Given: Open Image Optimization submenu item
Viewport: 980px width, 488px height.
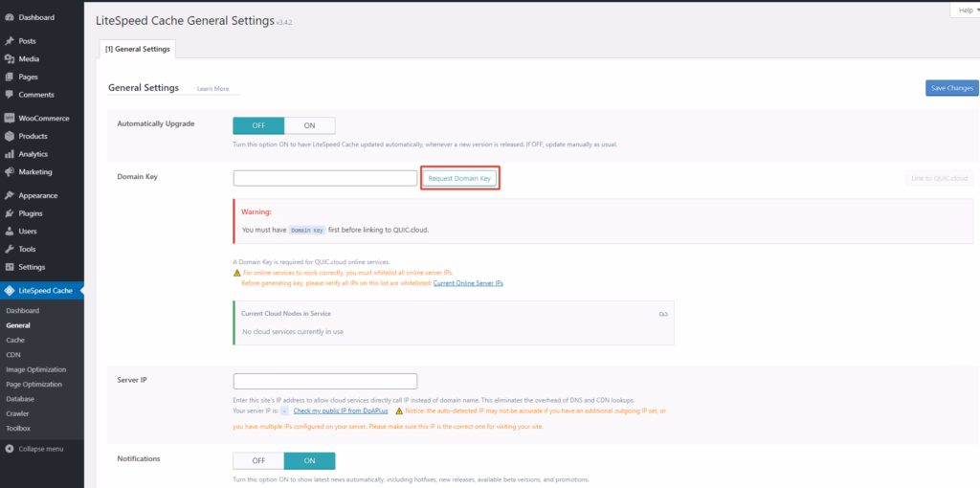Looking at the screenshot, I should pyautogui.click(x=35, y=369).
